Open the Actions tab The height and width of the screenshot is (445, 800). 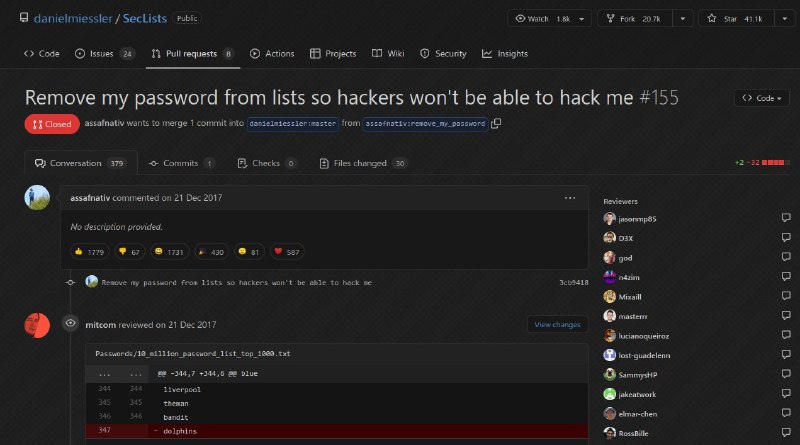272,54
